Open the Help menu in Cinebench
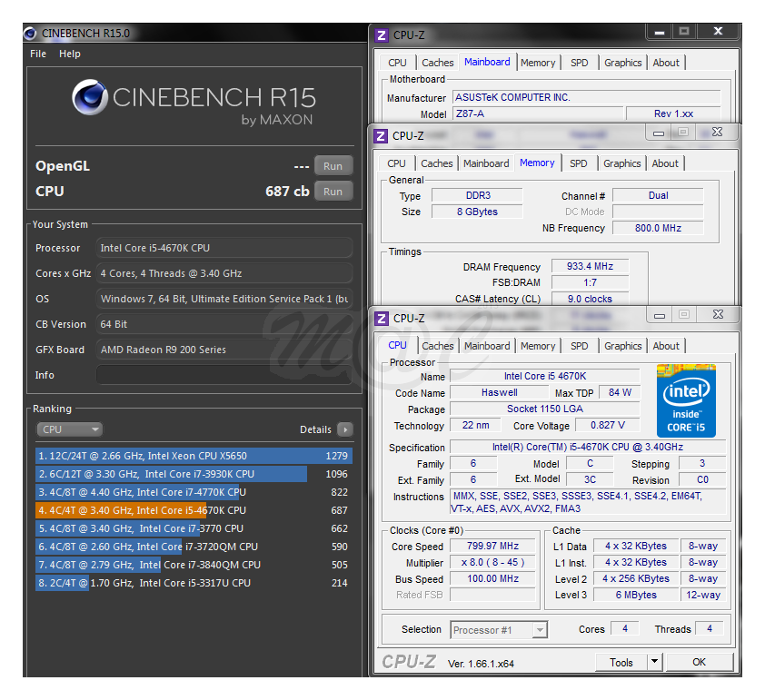765x700 pixels. point(70,54)
